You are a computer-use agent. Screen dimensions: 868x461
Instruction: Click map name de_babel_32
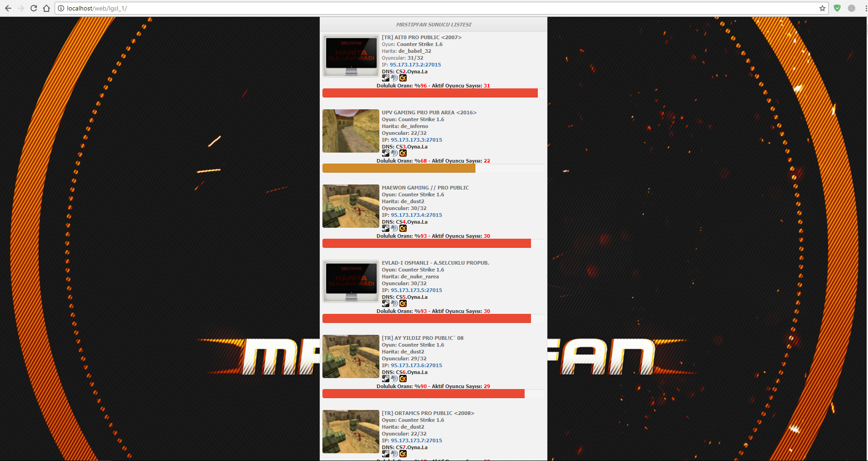(415, 51)
